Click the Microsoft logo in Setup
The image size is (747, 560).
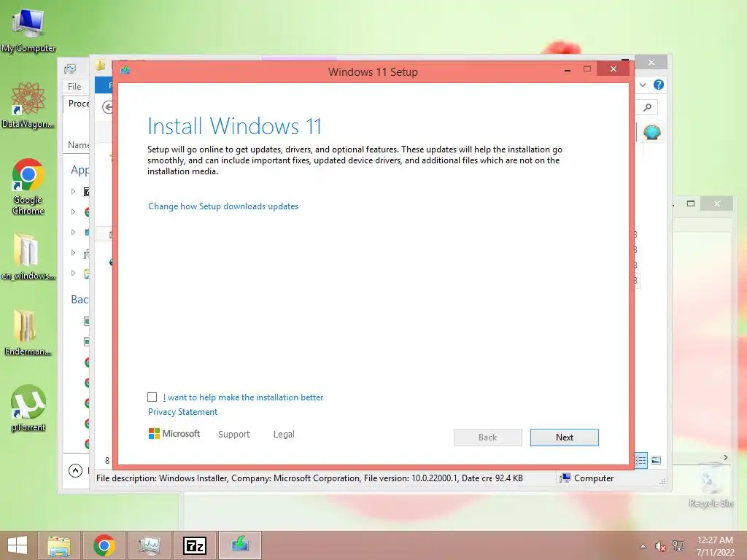174,434
